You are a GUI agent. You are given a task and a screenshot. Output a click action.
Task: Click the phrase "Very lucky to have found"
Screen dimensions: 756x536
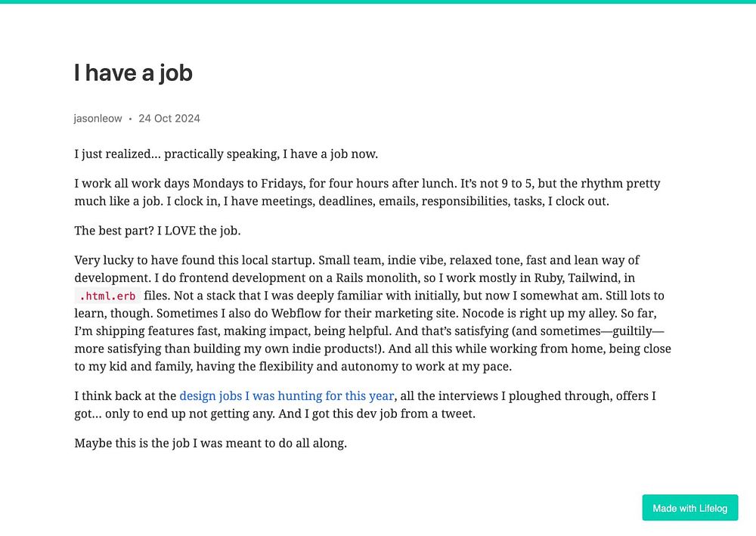tap(144, 260)
